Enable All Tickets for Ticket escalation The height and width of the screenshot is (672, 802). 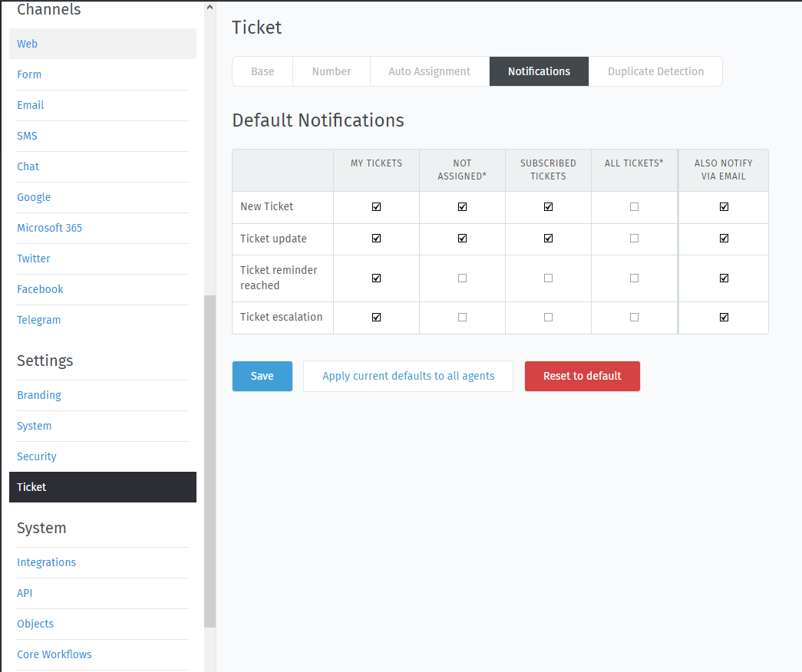click(634, 317)
